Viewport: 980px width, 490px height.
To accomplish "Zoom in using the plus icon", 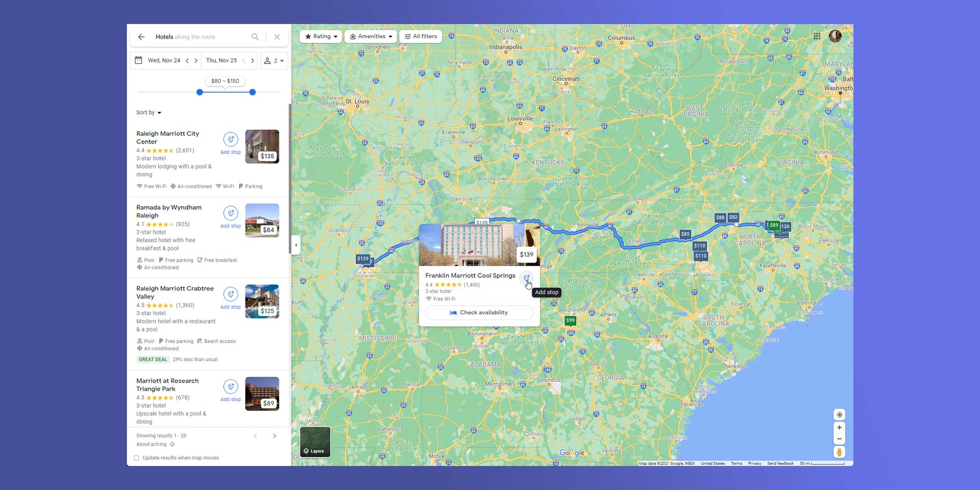I will 840,427.
